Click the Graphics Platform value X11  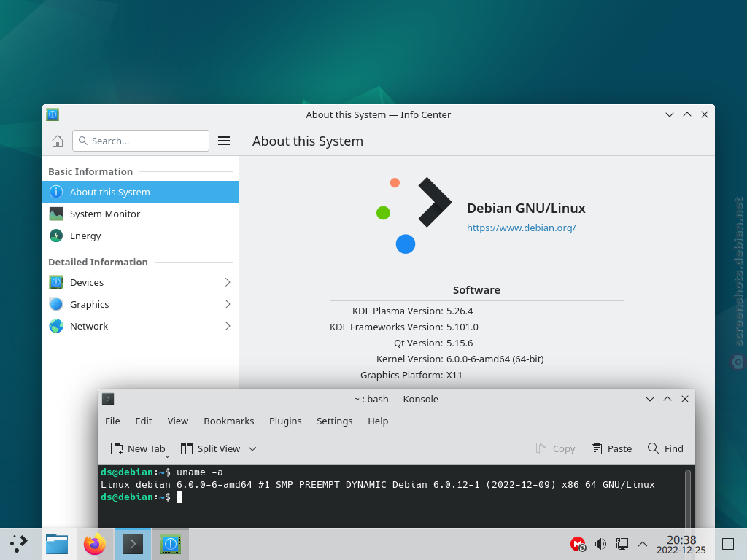pos(454,376)
